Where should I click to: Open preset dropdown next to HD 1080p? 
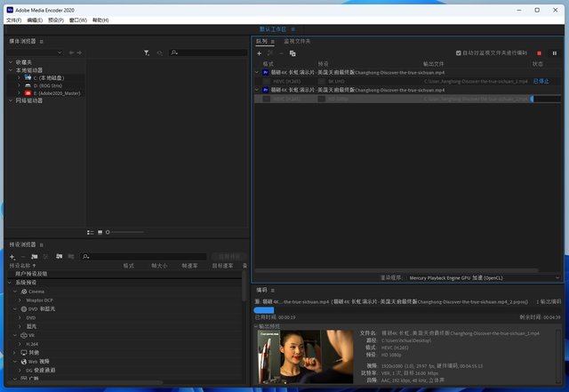coord(322,99)
